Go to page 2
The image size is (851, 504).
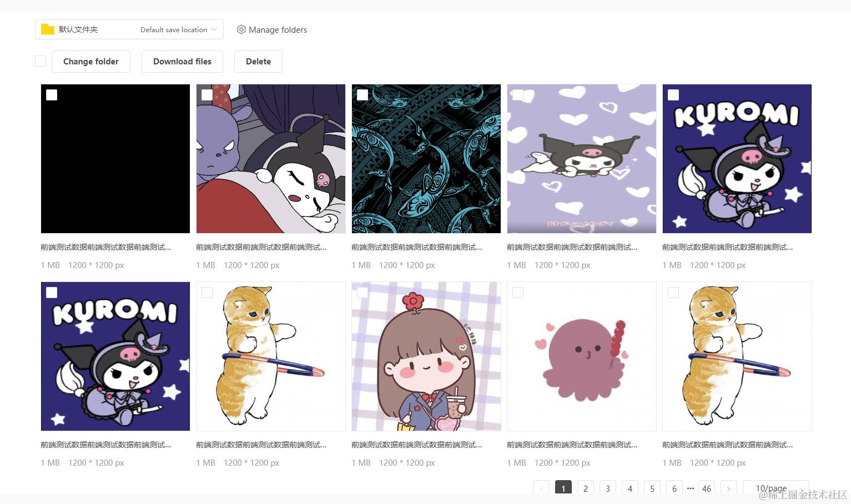(586, 488)
